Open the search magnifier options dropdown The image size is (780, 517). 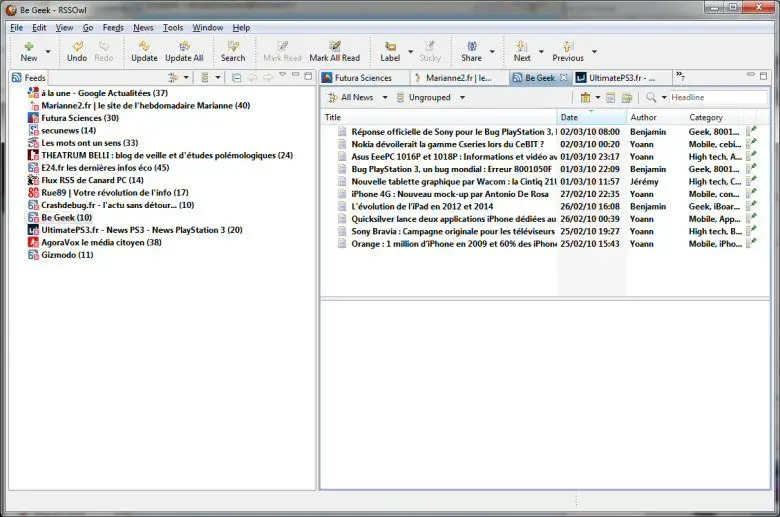pos(664,98)
